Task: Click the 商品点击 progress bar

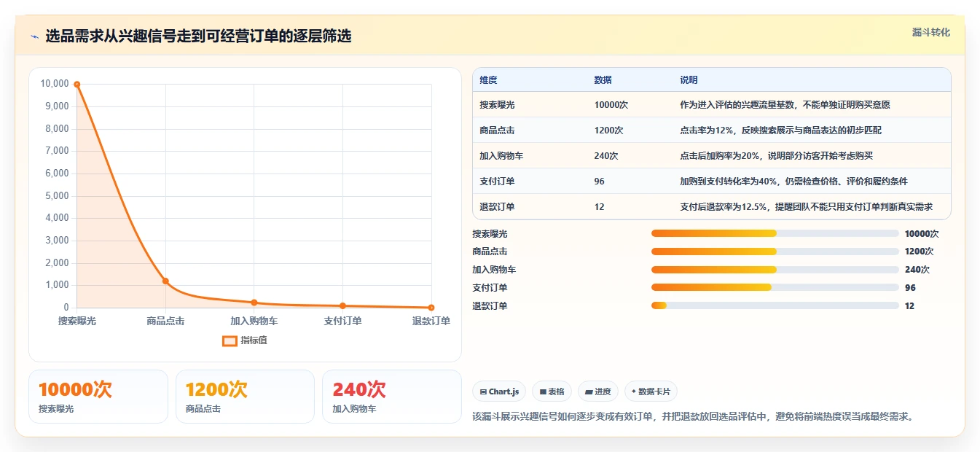Action: (x=775, y=252)
